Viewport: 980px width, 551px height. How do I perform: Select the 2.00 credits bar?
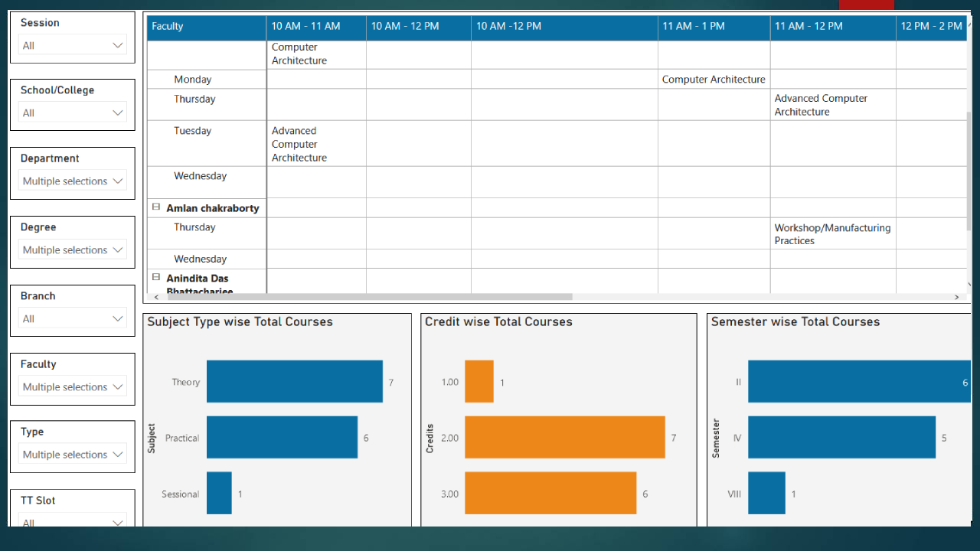(564, 437)
